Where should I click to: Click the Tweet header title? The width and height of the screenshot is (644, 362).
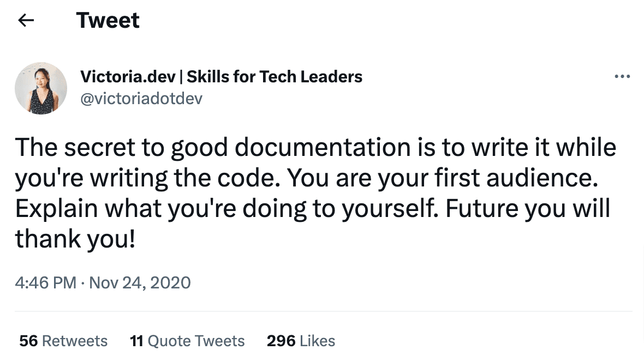click(x=108, y=20)
